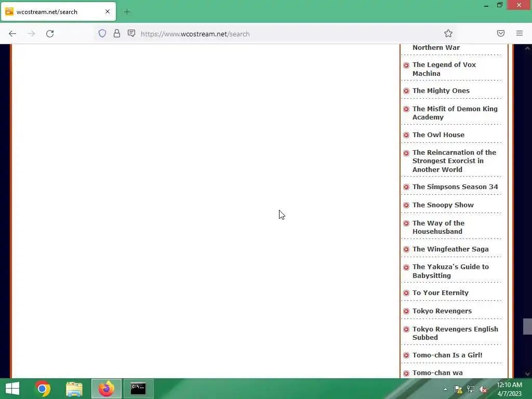This screenshot has height=399, width=532.
Task: Click the scrollbar up arrow
Action: pyautogui.click(x=527, y=48)
